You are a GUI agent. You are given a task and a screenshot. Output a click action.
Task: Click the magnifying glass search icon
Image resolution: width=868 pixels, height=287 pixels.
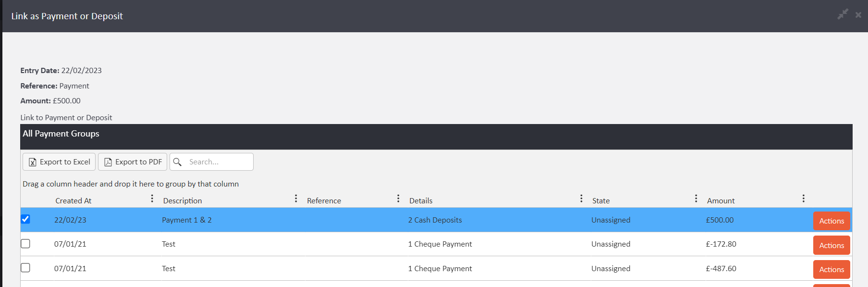click(x=177, y=162)
